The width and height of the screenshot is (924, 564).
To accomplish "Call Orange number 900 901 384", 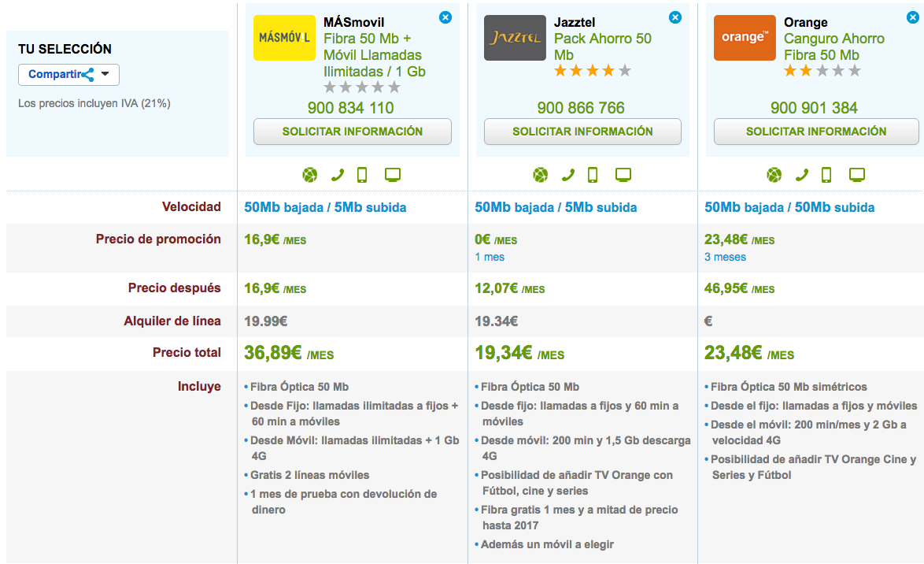I will click(x=814, y=108).
